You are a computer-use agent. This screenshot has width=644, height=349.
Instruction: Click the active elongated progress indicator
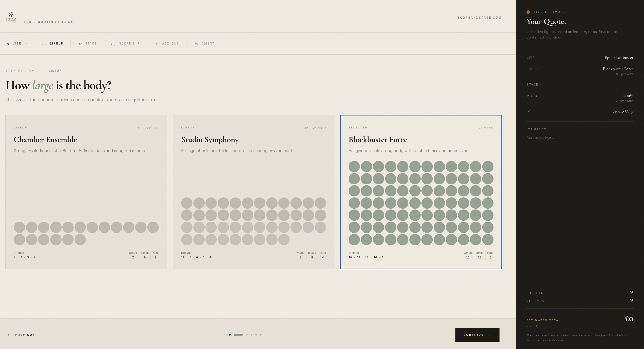tap(238, 335)
